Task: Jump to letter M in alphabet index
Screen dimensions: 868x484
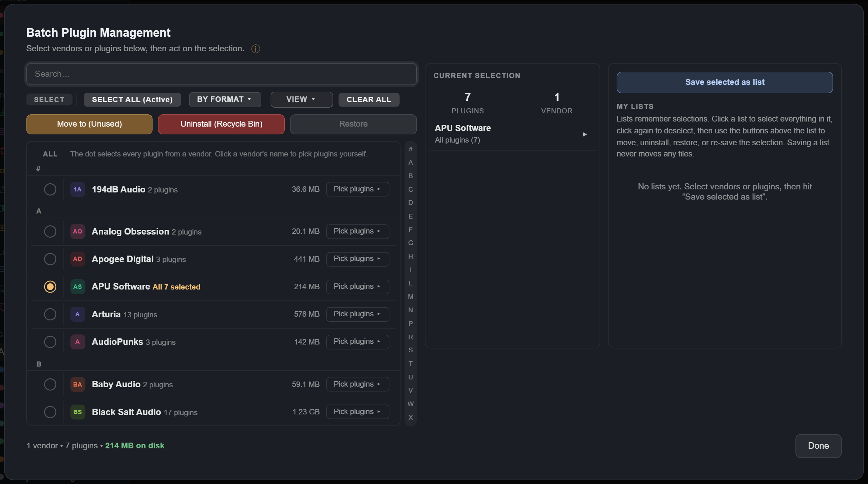Action: click(411, 297)
